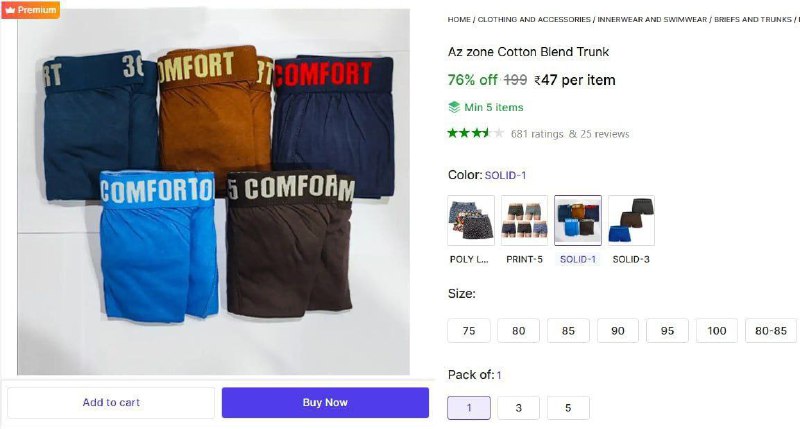Click the main product image

pos(212,190)
